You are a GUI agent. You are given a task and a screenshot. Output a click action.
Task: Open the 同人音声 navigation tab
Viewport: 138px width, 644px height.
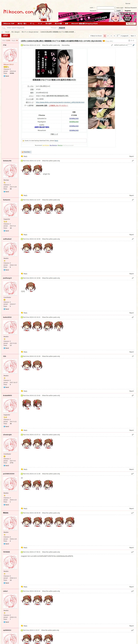tap(48, 24)
